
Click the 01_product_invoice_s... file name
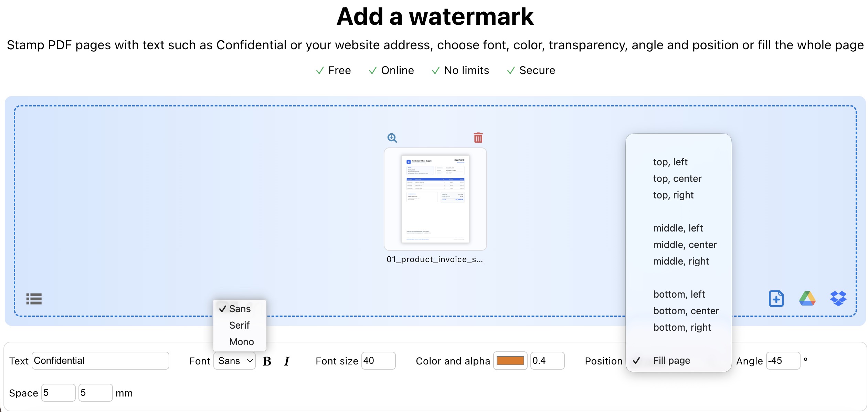point(435,259)
